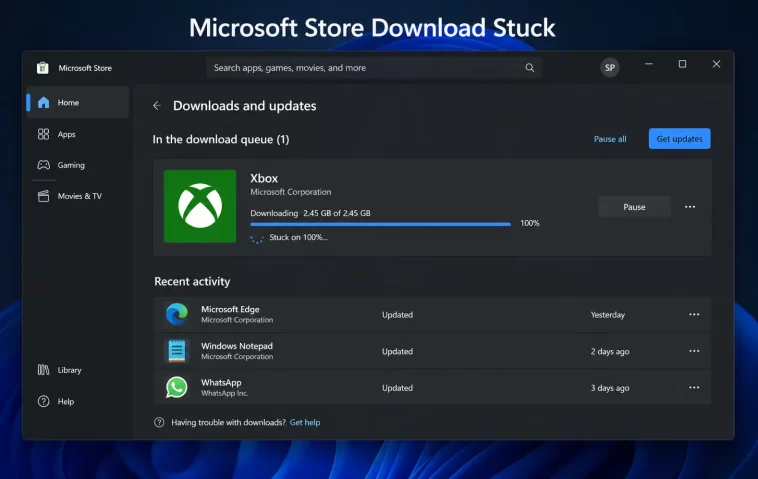
Task: Click the 'Downloads and updates' page heading
Action: coord(245,105)
